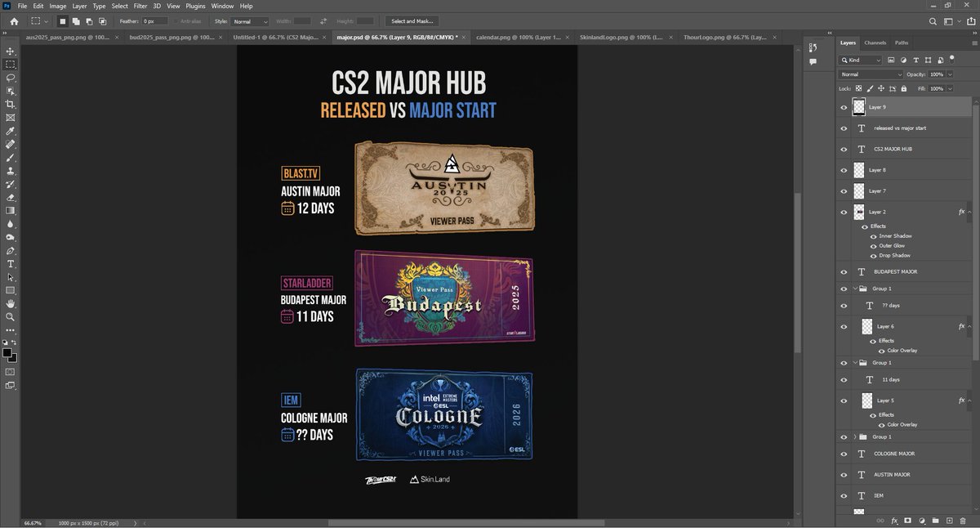Select the Hand tool
This screenshot has height=528, width=980.
[11, 303]
